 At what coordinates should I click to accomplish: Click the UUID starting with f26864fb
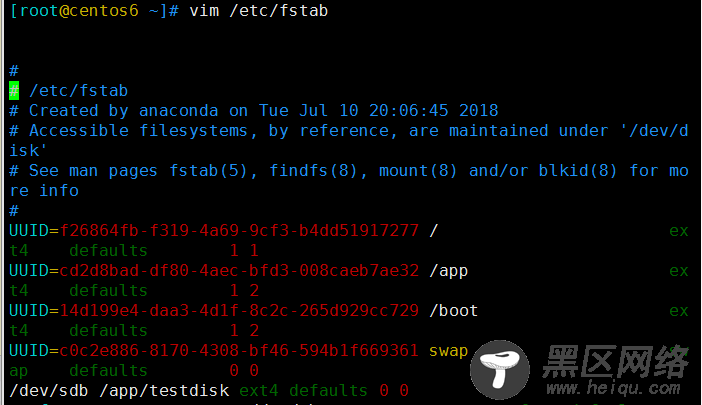[239, 231]
